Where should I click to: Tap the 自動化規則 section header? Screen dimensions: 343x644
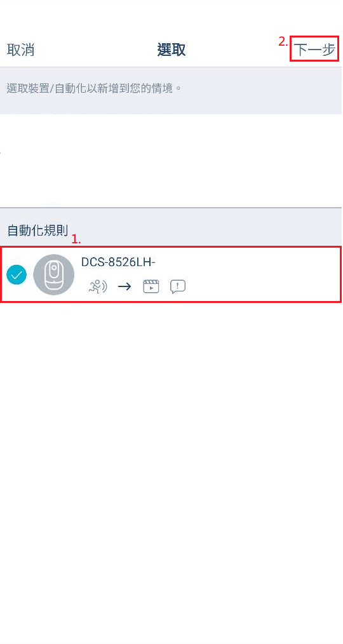(x=37, y=230)
